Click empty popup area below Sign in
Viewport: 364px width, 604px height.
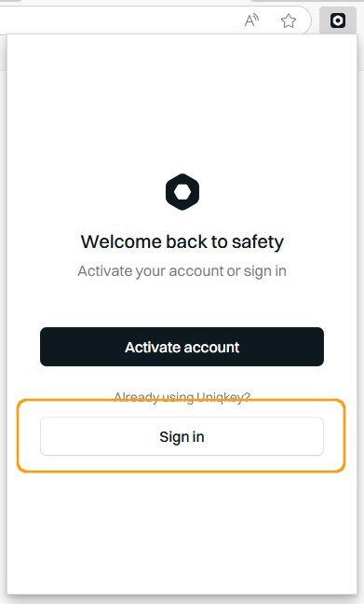[182, 531]
